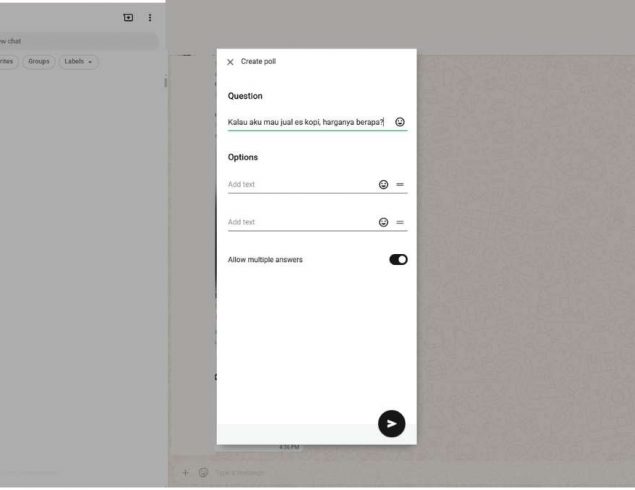Open emoji picker for first option

pyautogui.click(x=383, y=185)
